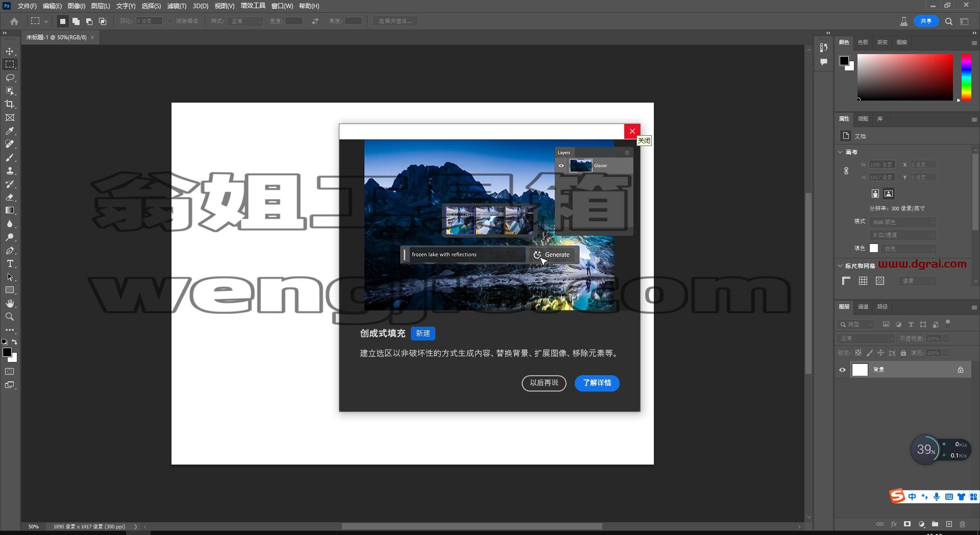Screen dimensions: 980x535
Task: Click the rainbow hue slider strip
Action: [966, 78]
